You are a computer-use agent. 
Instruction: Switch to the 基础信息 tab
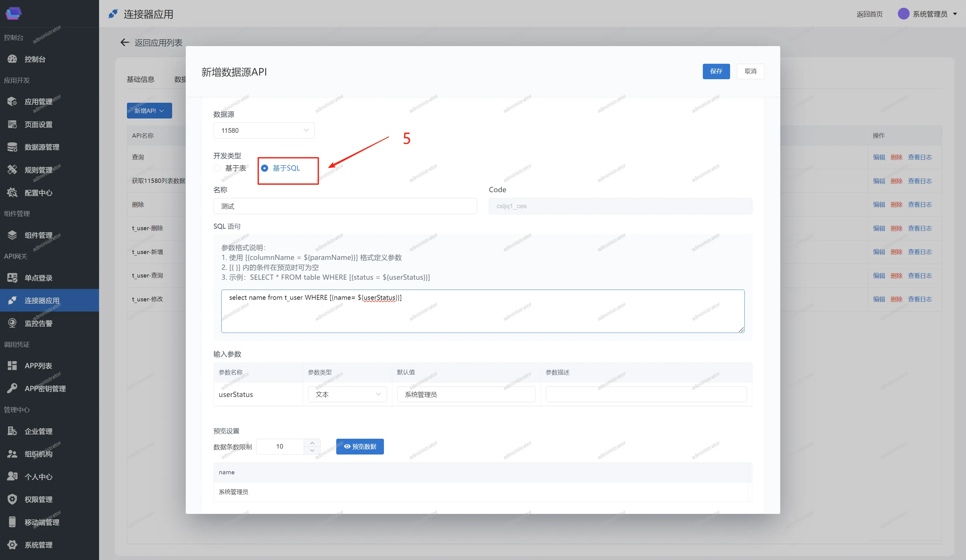pyautogui.click(x=140, y=79)
